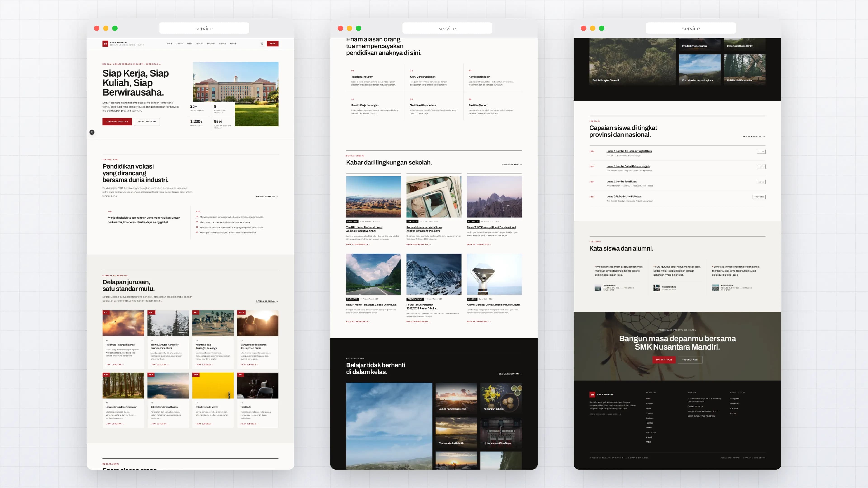Screen dimensions: 868x488
Task: Click the hero school building photo
Action: point(236,94)
